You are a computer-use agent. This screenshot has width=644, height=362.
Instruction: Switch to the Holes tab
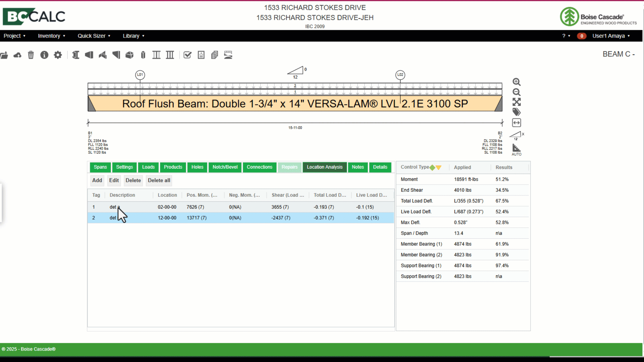(197, 167)
